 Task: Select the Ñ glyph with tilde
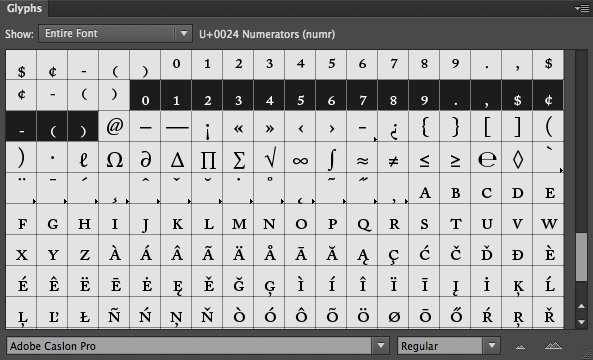pyautogui.click(x=114, y=312)
